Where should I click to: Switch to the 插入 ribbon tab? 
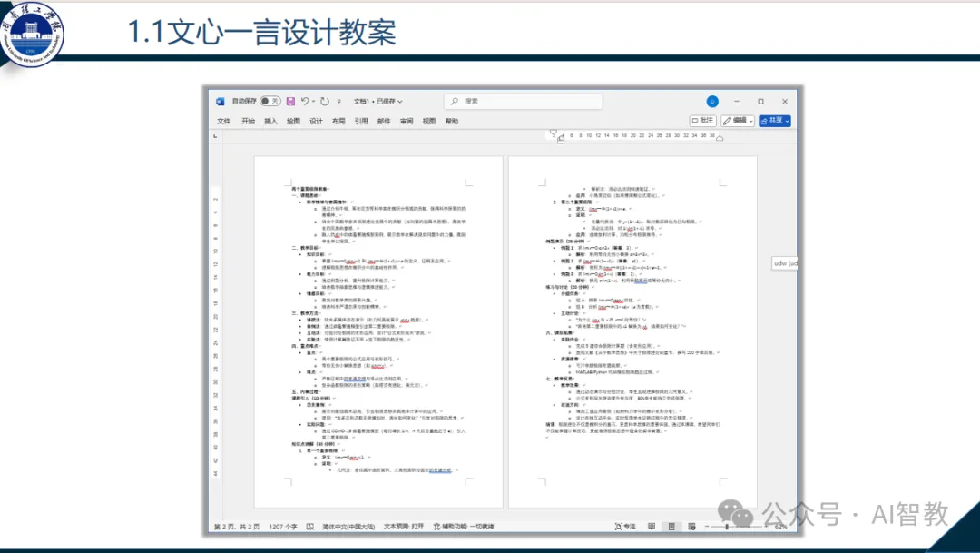[x=270, y=122]
